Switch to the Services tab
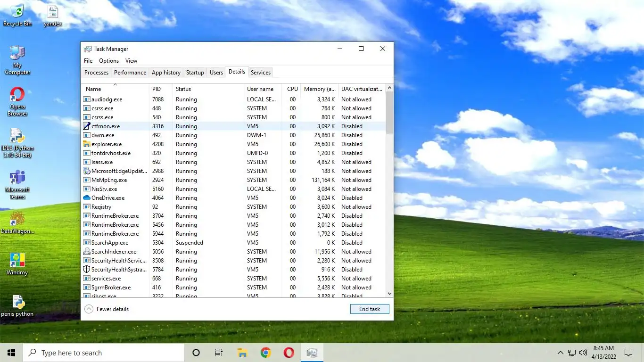This screenshot has height=362, width=644. 261,73
